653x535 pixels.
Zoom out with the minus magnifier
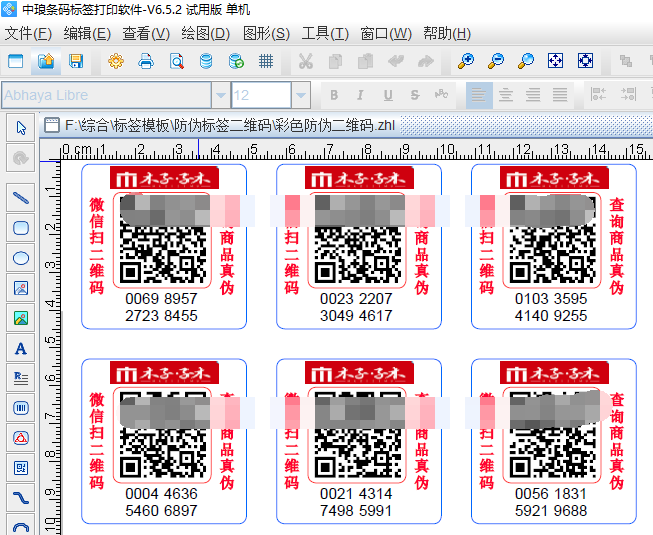click(496, 61)
